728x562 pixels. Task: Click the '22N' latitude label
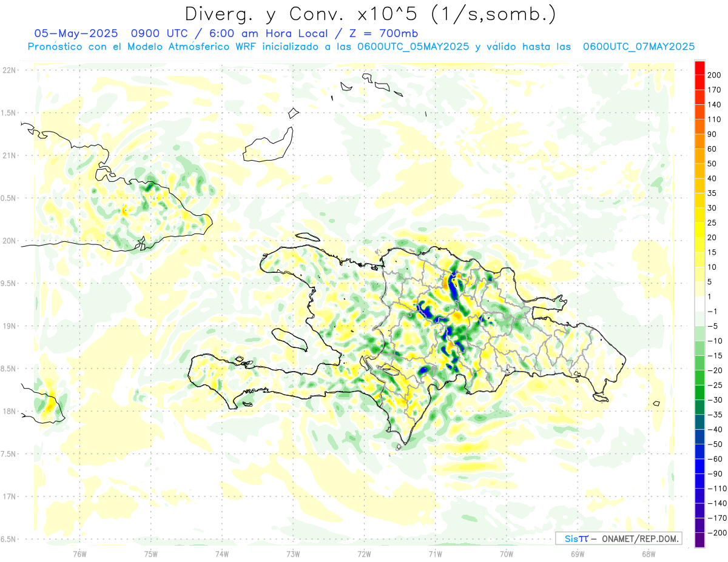pos(8,70)
